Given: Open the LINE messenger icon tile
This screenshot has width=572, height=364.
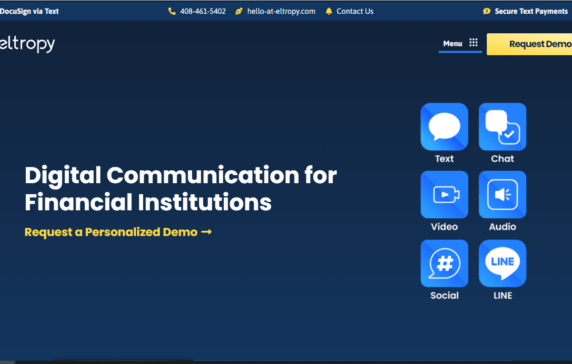Looking at the screenshot, I should click(x=502, y=263).
